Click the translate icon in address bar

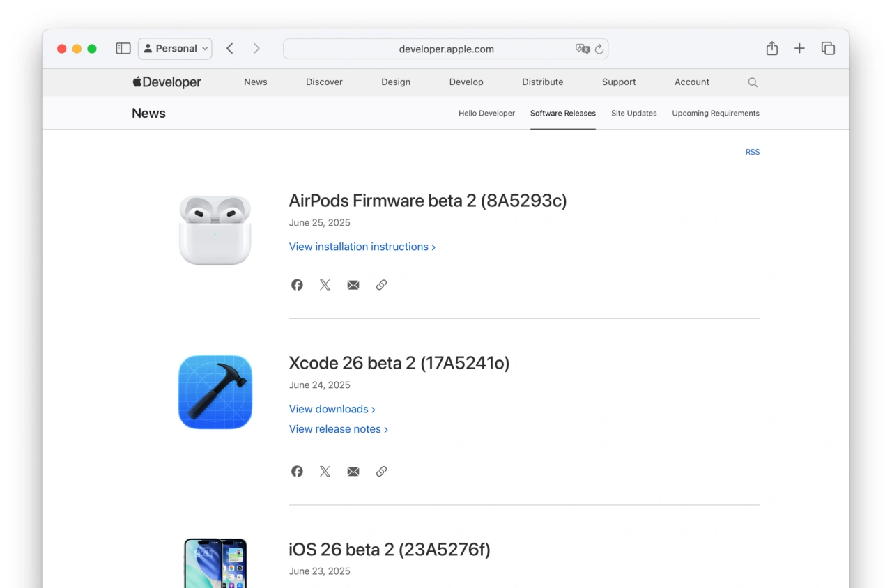(582, 49)
